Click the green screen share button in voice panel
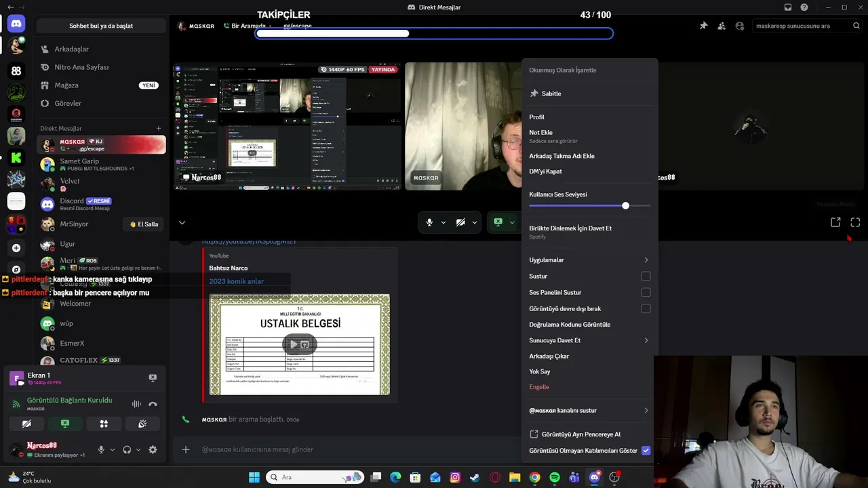Image resolution: width=868 pixels, height=488 pixels. (65, 424)
